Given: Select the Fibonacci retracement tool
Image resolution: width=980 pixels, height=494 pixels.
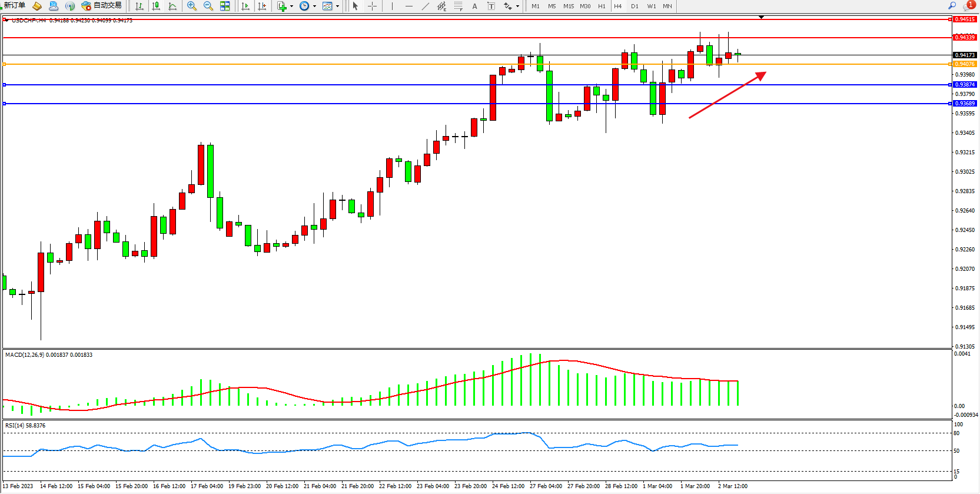Looking at the screenshot, I should pyautogui.click(x=458, y=6).
